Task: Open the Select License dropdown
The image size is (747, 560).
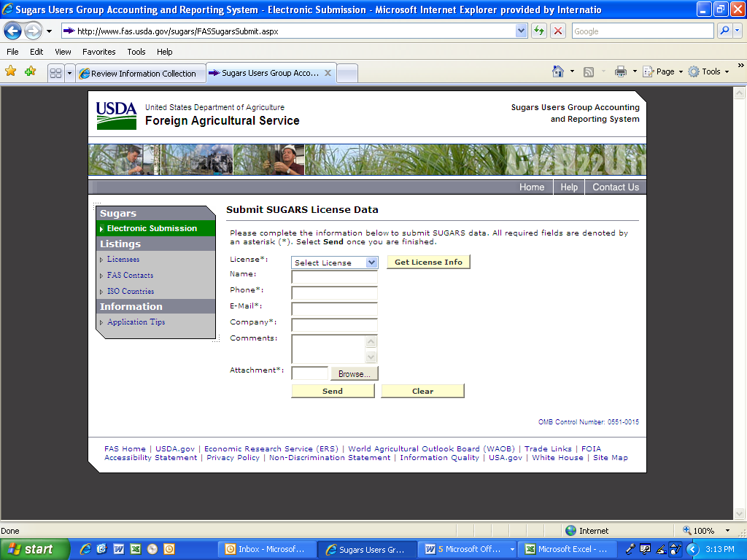Action: point(334,262)
